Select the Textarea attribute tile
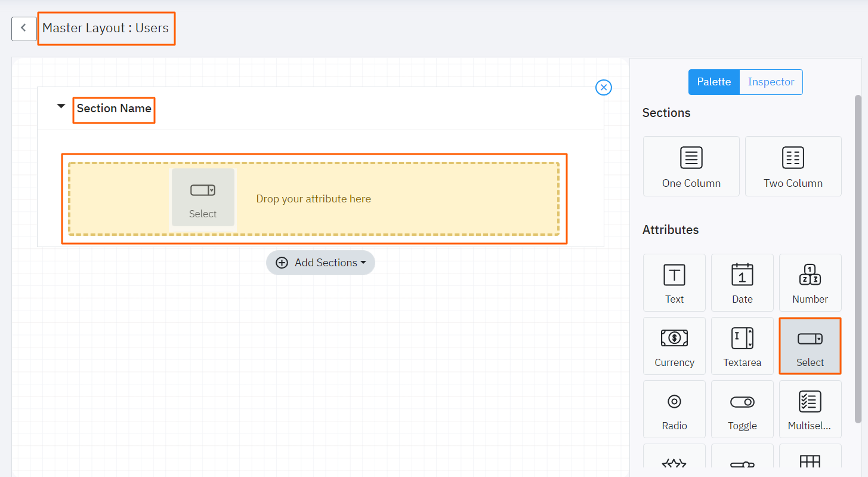868x477 pixels. [x=742, y=346]
